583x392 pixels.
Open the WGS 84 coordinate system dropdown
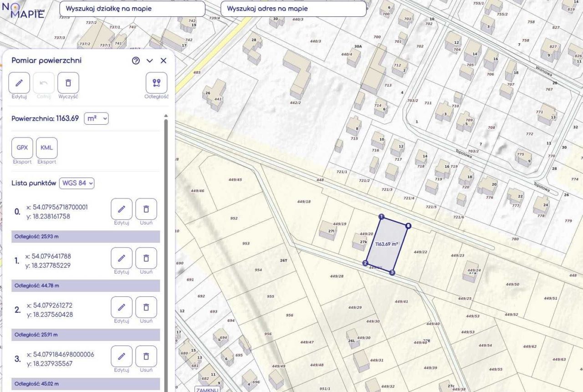pyautogui.click(x=77, y=183)
